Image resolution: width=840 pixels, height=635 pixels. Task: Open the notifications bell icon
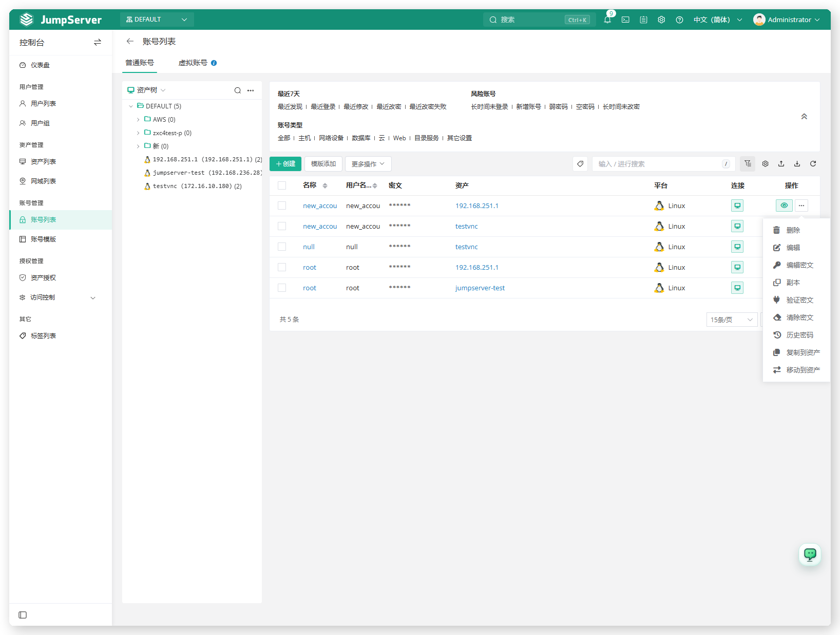(607, 20)
